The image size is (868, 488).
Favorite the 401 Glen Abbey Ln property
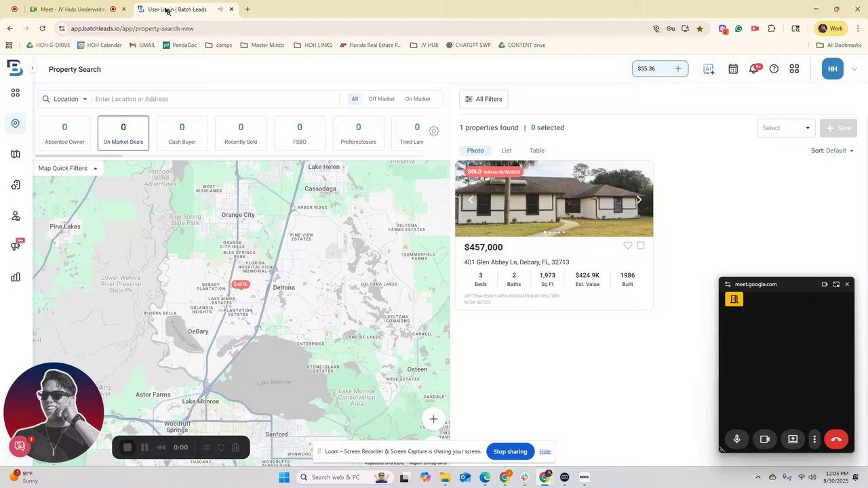click(x=628, y=246)
